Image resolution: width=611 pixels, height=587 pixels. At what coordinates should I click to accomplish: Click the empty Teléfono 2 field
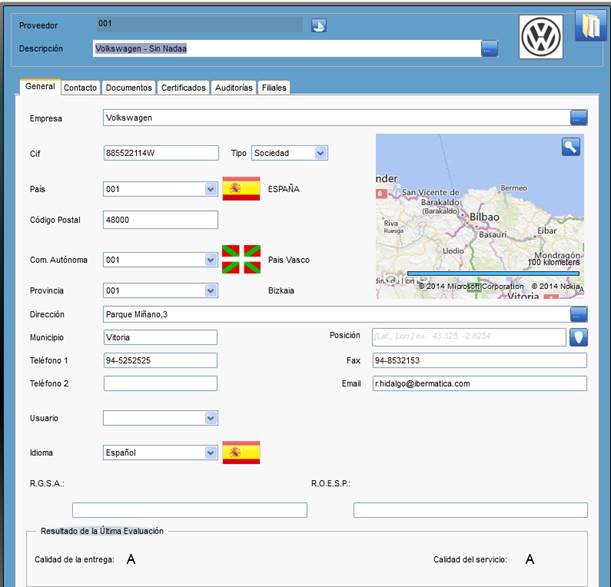point(161,384)
